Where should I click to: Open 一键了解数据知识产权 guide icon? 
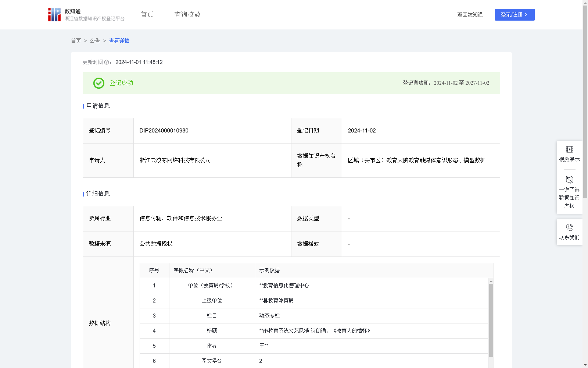pos(569,180)
